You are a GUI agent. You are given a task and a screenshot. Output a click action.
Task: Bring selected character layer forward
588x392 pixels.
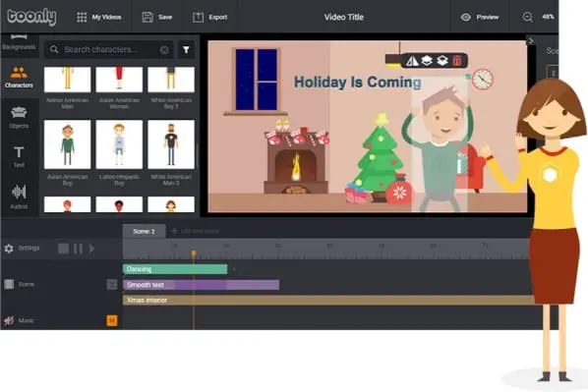click(427, 61)
